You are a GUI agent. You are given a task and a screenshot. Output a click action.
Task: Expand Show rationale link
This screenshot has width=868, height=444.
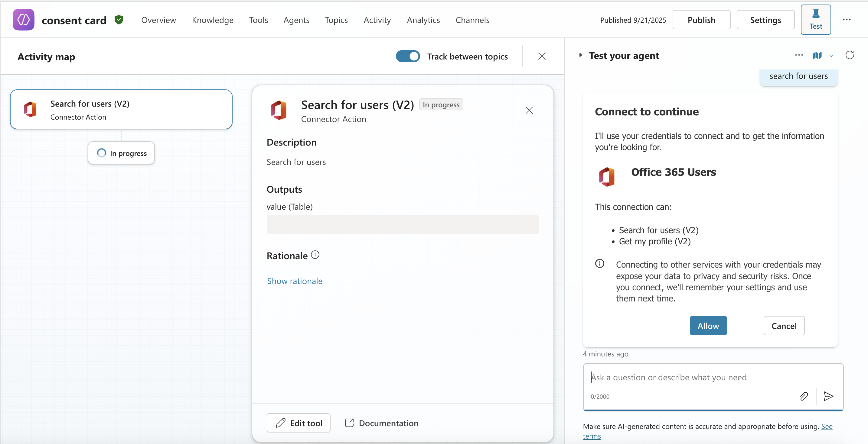click(x=295, y=281)
